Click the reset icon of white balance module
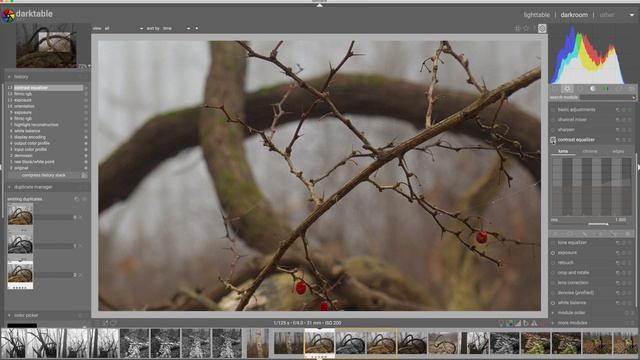The width and height of the screenshot is (640, 360). click(624, 303)
